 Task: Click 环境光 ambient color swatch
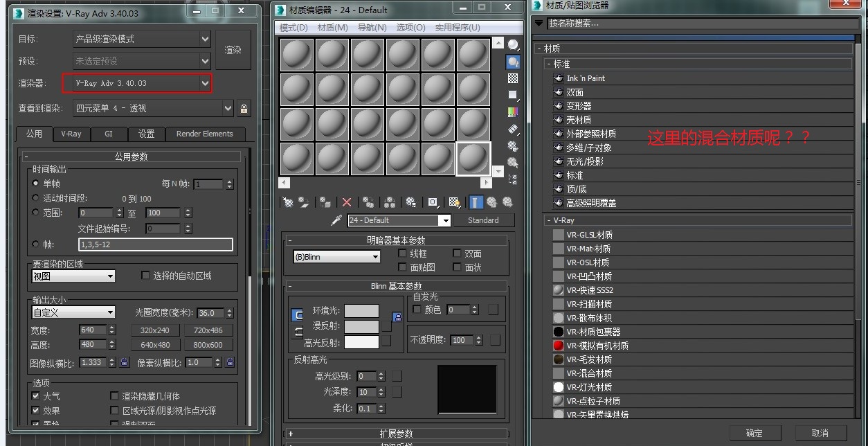pyautogui.click(x=361, y=310)
